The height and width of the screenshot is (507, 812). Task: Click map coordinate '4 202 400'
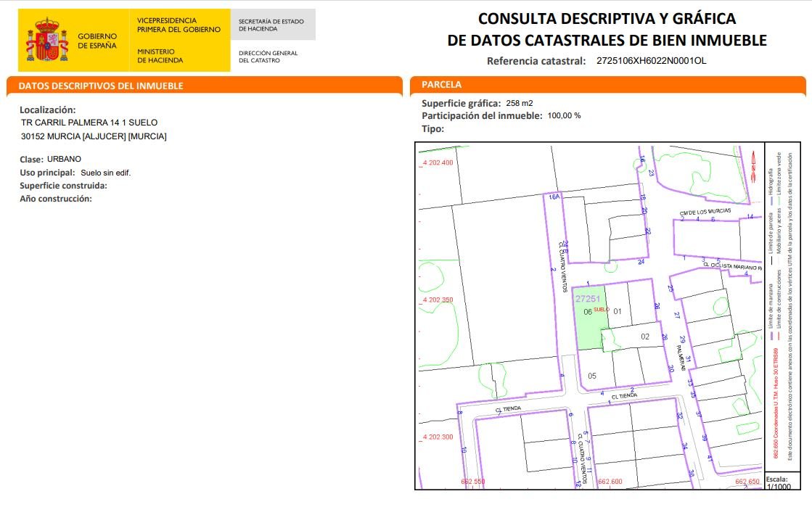[438, 162]
